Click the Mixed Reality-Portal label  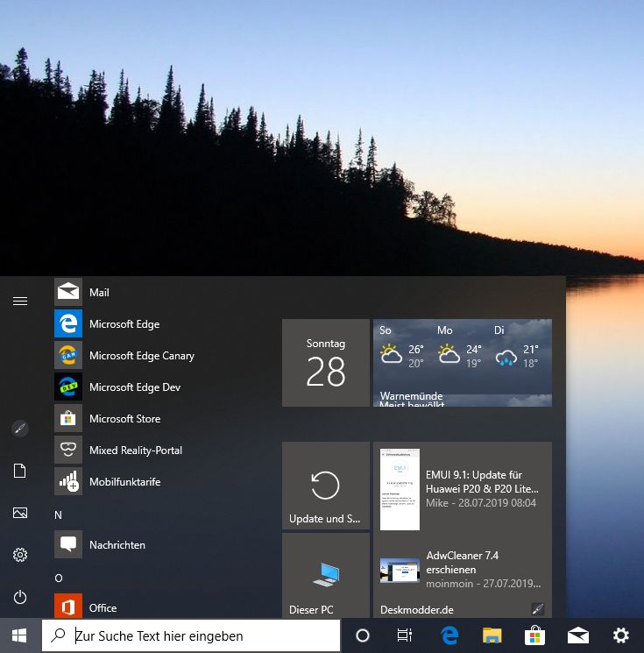tap(136, 451)
